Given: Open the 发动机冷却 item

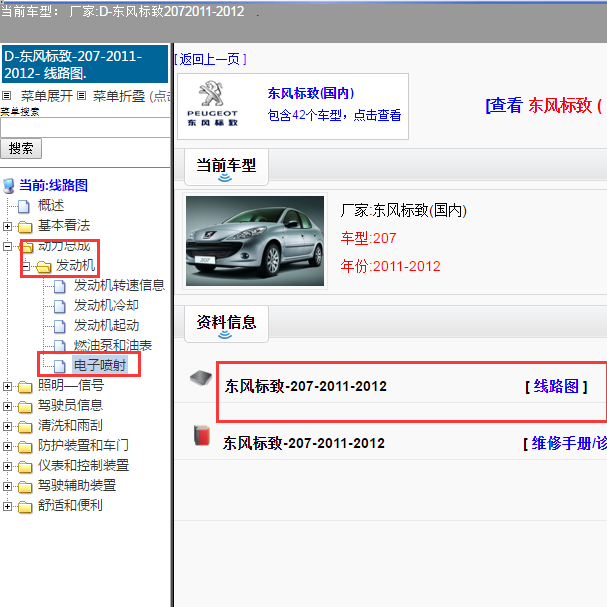Looking at the screenshot, I should click(106, 305).
